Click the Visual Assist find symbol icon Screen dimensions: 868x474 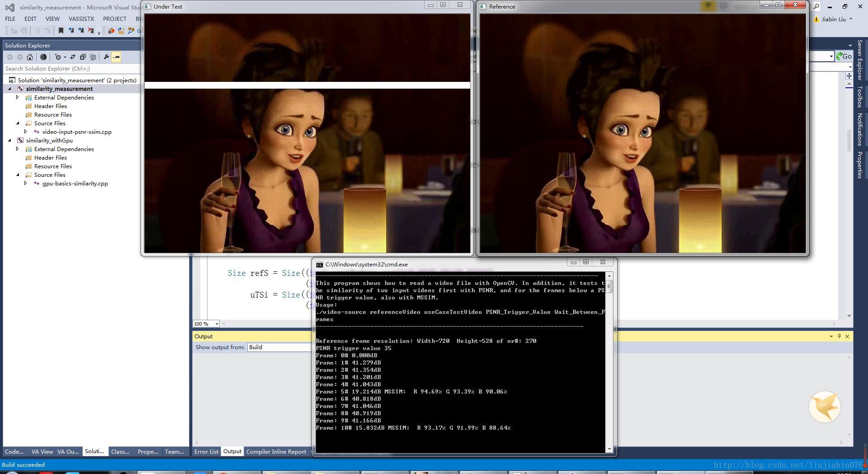131,31
